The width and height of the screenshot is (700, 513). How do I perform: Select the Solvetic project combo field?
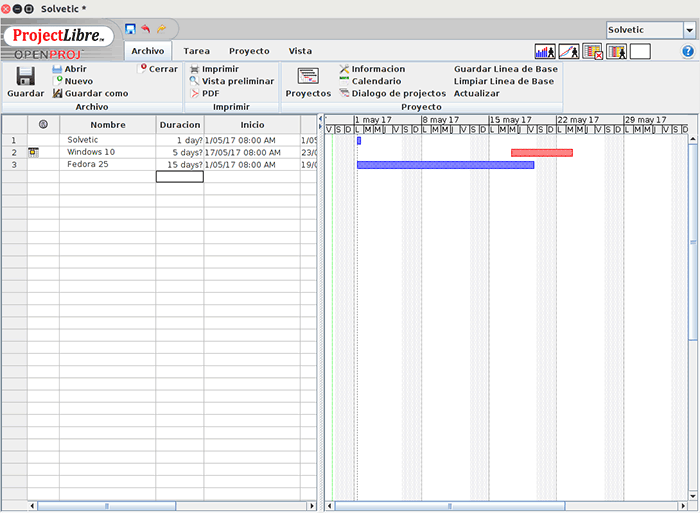(645, 30)
